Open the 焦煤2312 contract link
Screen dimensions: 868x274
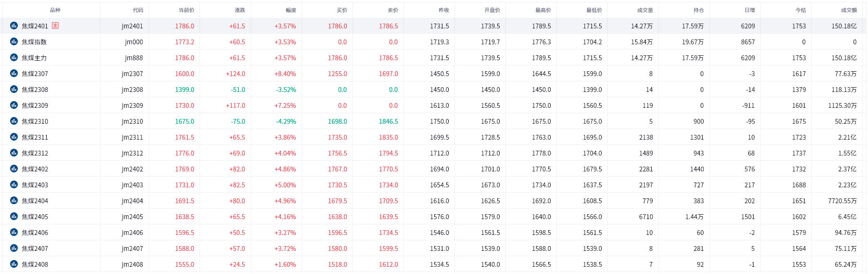tap(35, 153)
